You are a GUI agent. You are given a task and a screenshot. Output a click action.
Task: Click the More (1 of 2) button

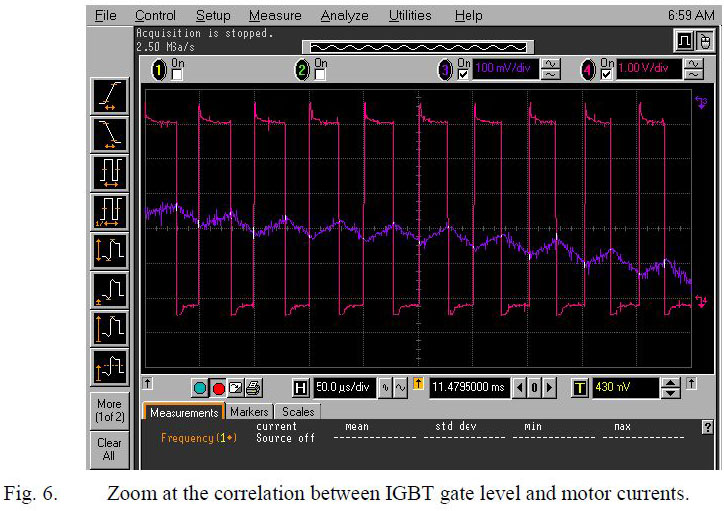coord(109,410)
